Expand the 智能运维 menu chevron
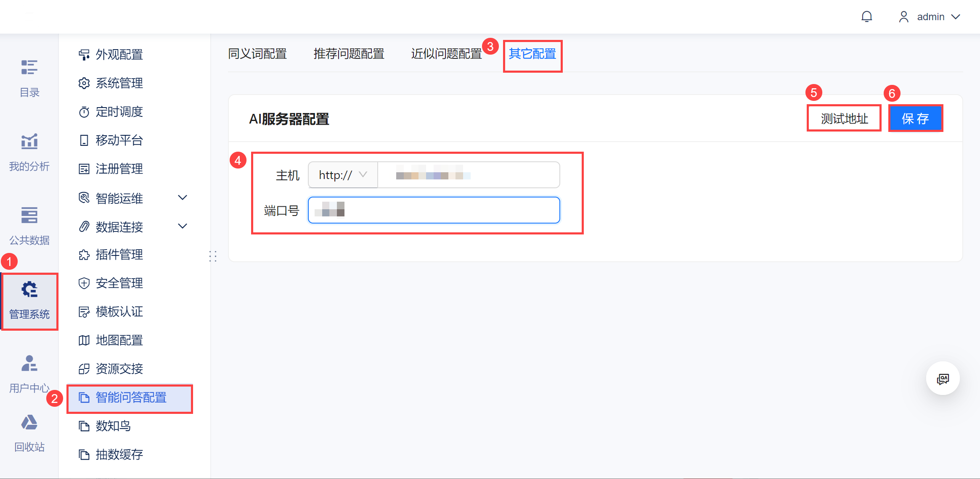Image resolution: width=980 pixels, height=479 pixels. pyautogui.click(x=183, y=197)
